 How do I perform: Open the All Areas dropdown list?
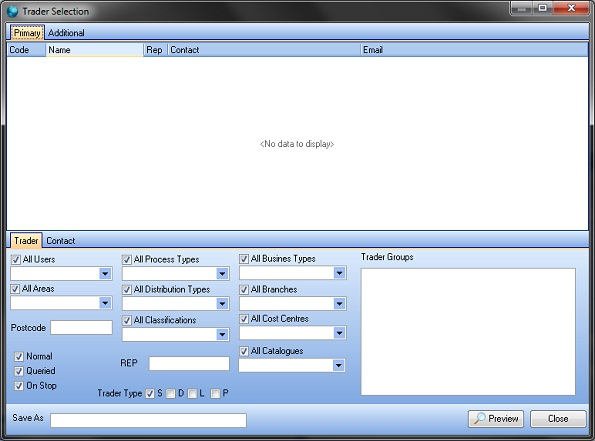pos(105,303)
